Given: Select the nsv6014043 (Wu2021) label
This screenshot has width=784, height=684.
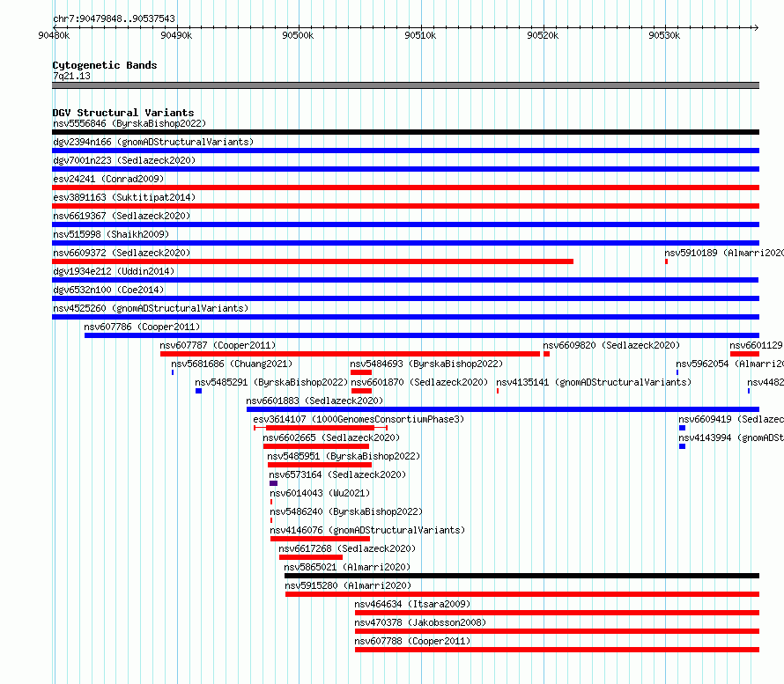Looking at the screenshot, I should point(320,493).
